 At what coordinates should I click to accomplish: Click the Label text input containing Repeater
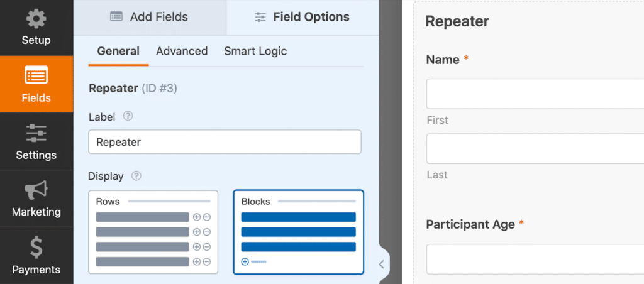(225, 142)
